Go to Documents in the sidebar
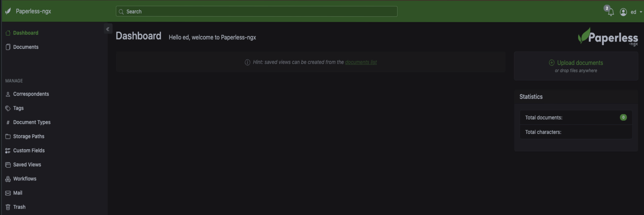The width and height of the screenshot is (644, 215). pos(26,47)
